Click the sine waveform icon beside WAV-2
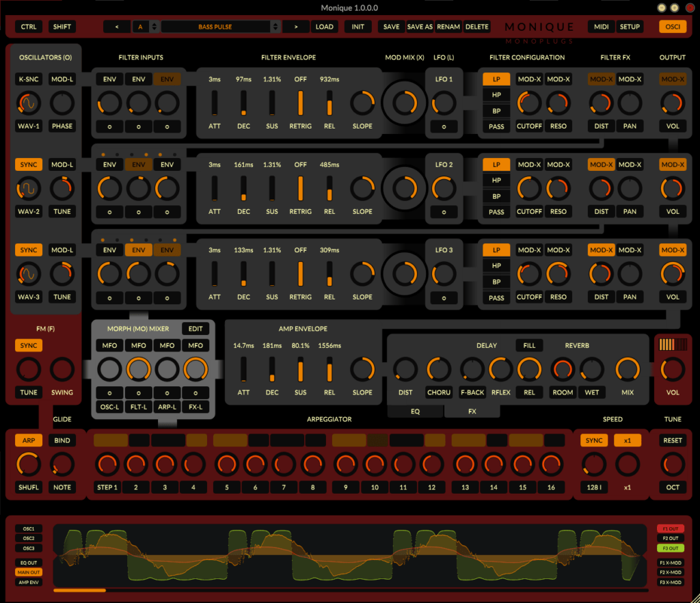This screenshot has width=700, height=603. tap(27, 187)
